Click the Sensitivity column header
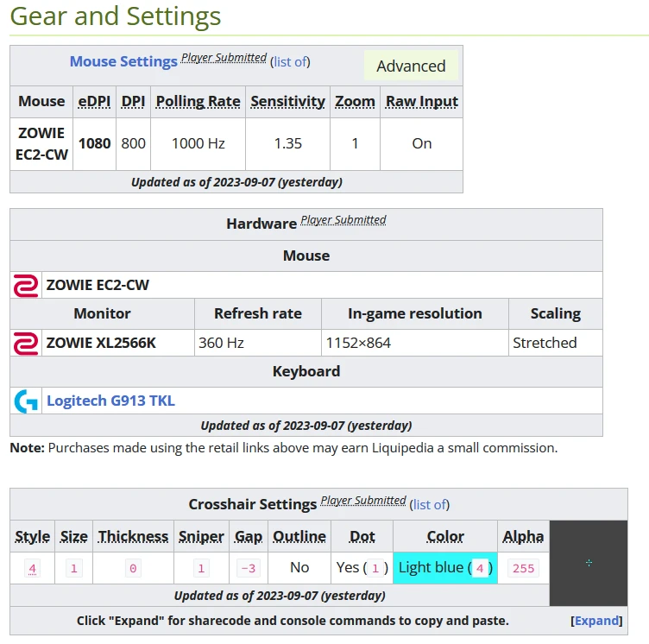Viewport: 649px width, 644px height. (x=287, y=101)
